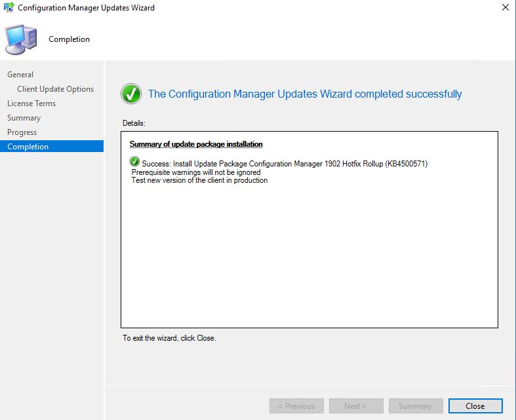Select the Progress step in sidebar
Viewport: 516px width, 420px height.
[22, 132]
